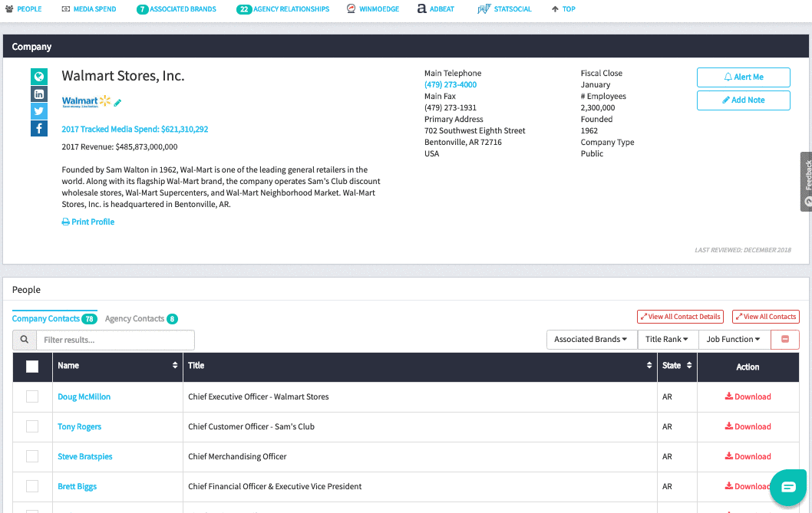Image resolution: width=812 pixels, height=513 pixels.
Task: Jump to the Media Spend section
Action: point(89,8)
